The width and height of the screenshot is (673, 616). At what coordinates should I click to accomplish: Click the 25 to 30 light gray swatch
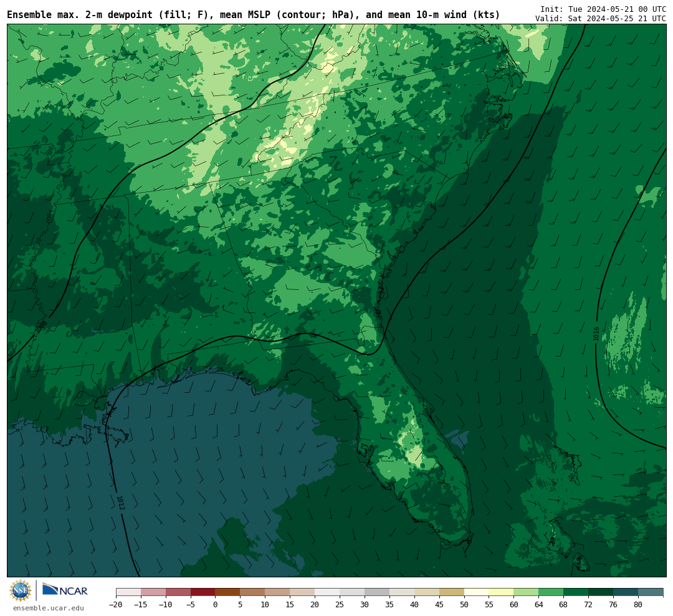352,592
